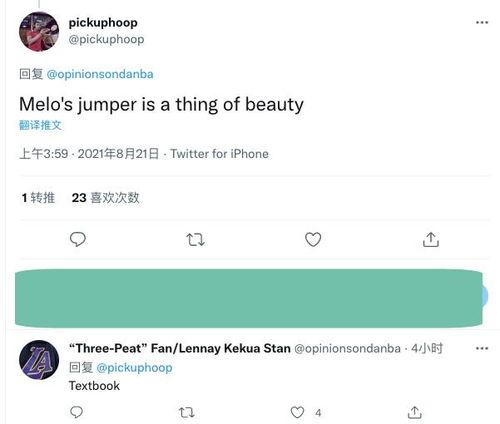Screen dimensions: 500x424
Task: Retweet the Melo's jumper tweet
Action: click(195, 240)
